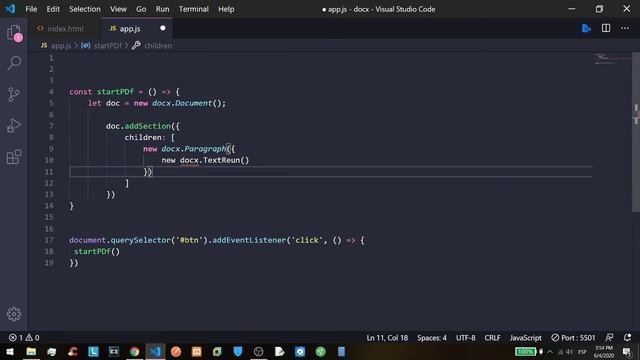Click querySelector on line 17
The width and height of the screenshot is (640, 360).
[141, 240]
